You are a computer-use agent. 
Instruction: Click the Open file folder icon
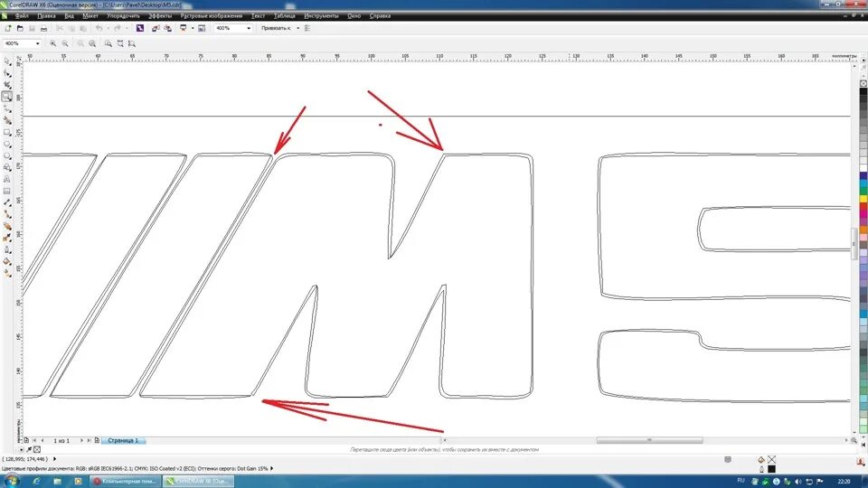click(21, 28)
